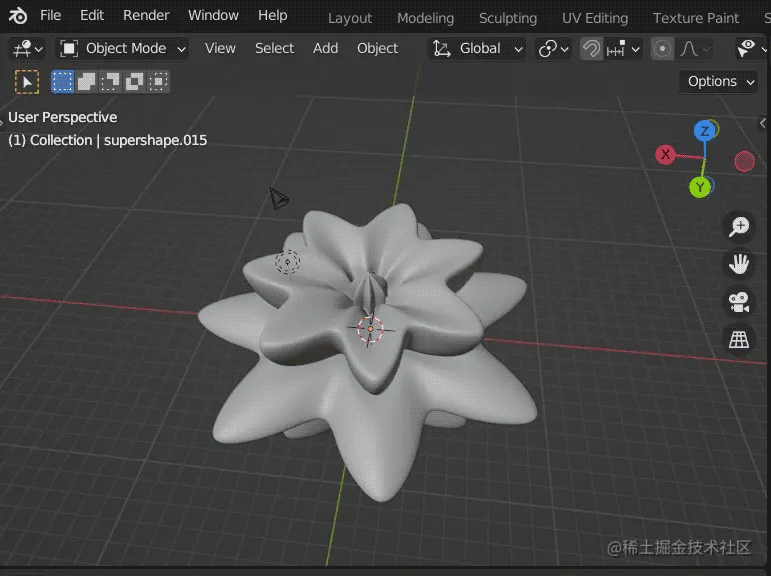Open the Object menu in viewport header

(378, 49)
